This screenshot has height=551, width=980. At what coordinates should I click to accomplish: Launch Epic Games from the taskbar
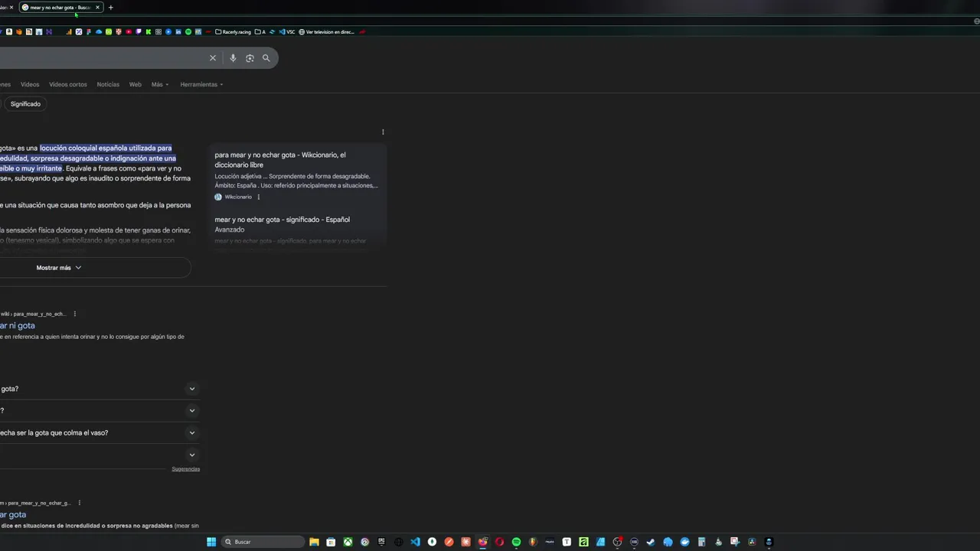[x=381, y=542]
